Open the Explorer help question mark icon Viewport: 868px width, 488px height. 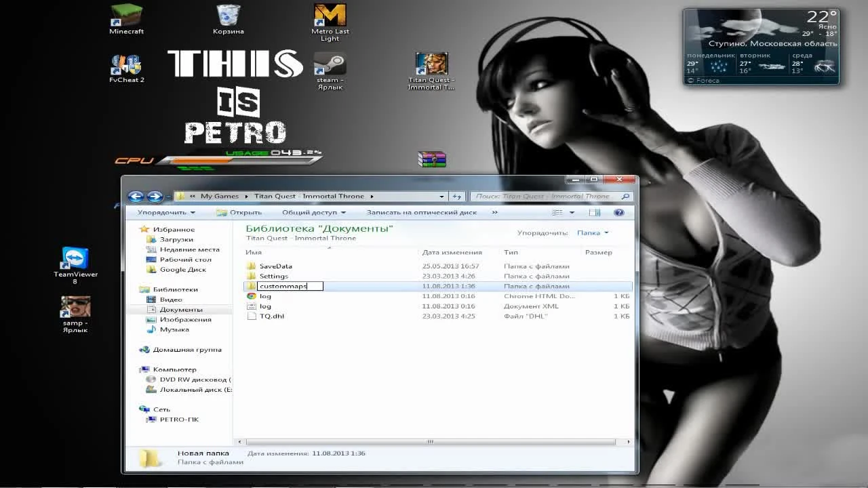click(618, 213)
